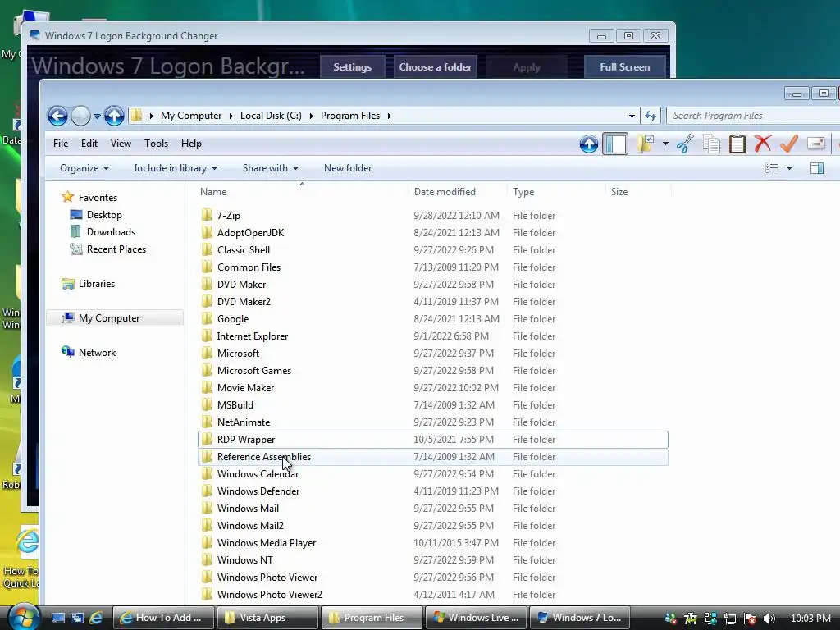Click the orange checkmark Properties icon
Viewport: 840px width, 630px height.
pyautogui.click(x=788, y=144)
